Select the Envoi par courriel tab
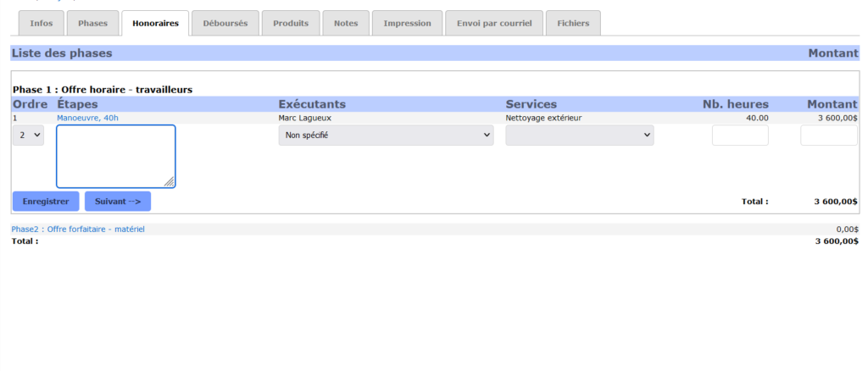This screenshot has width=868, height=371. [493, 24]
